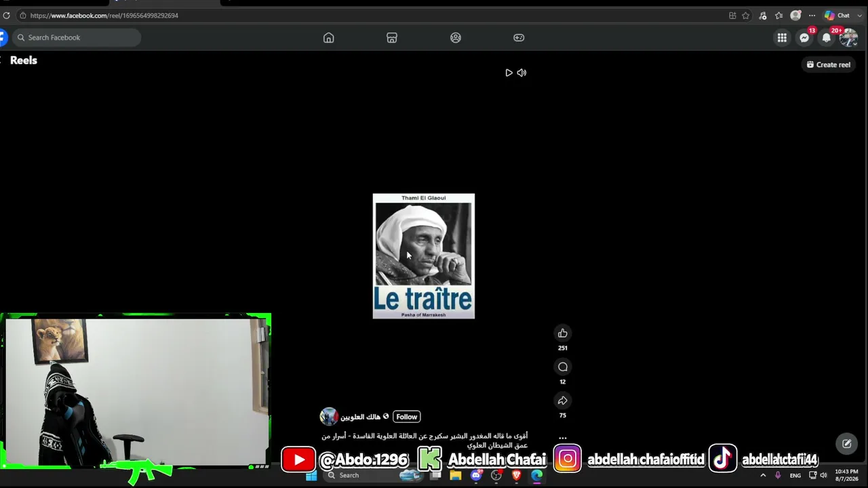Image resolution: width=868 pixels, height=488 pixels.
Task: Switch the ENG input language
Action: click(795, 476)
